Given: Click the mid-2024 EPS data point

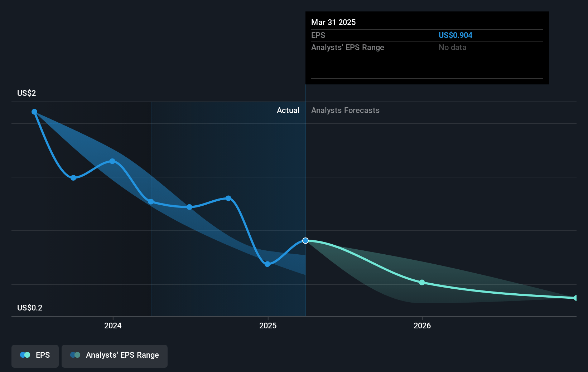Looking at the screenshot, I should [x=189, y=207].
